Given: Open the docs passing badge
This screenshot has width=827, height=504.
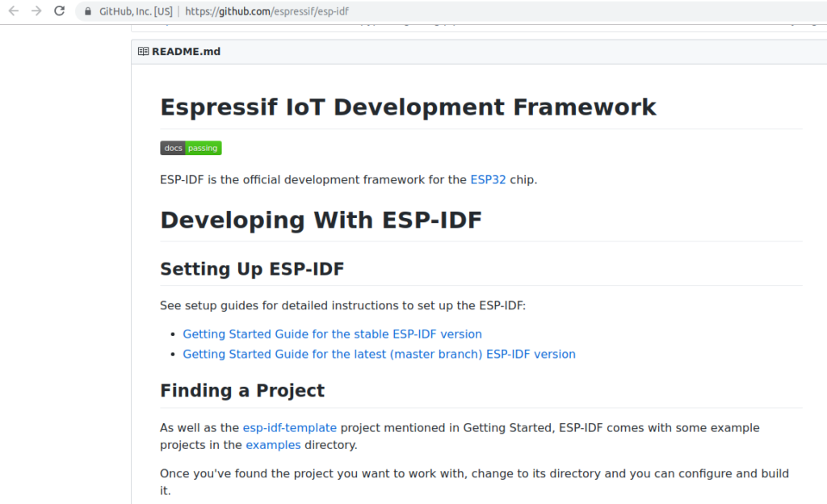Looking at the screenshot, I should 191,148.
